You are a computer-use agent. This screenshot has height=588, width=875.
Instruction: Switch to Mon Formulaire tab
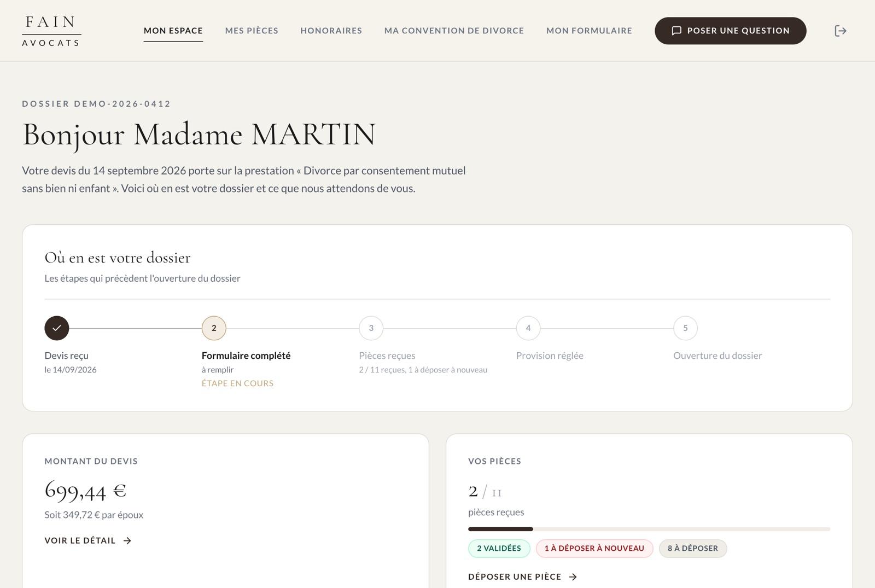tap(589, 31)
